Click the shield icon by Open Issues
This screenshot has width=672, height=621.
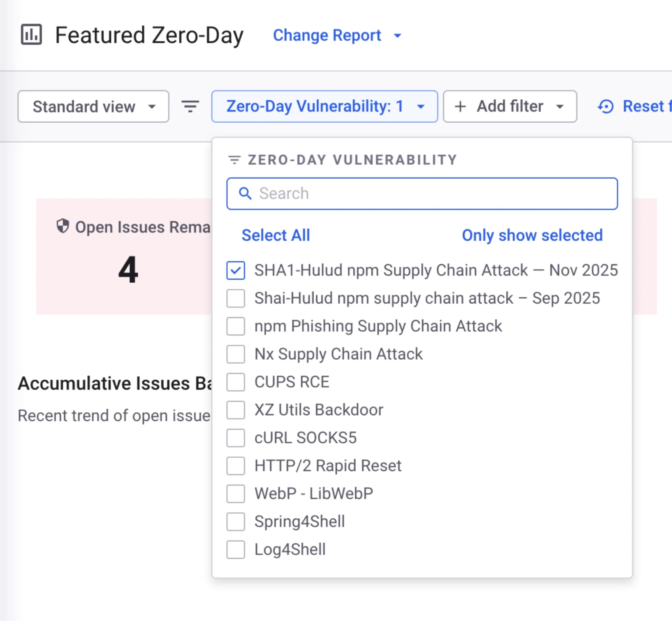63,226
